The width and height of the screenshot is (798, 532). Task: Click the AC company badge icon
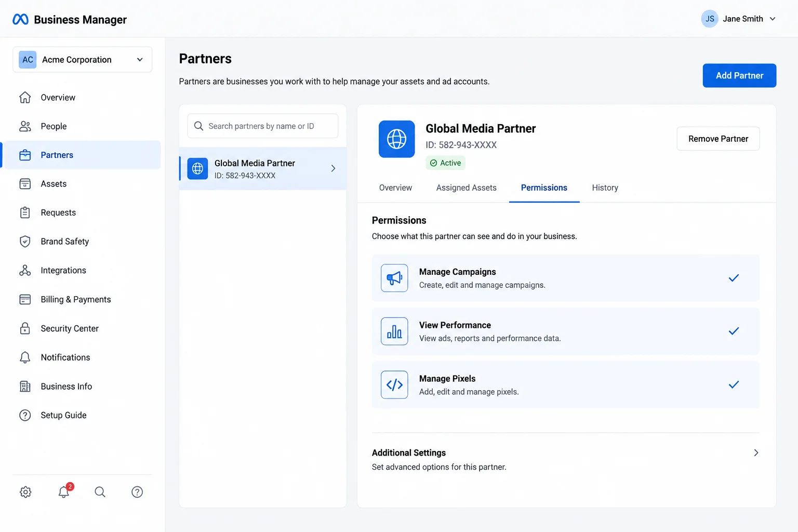[x=28, y=60]
